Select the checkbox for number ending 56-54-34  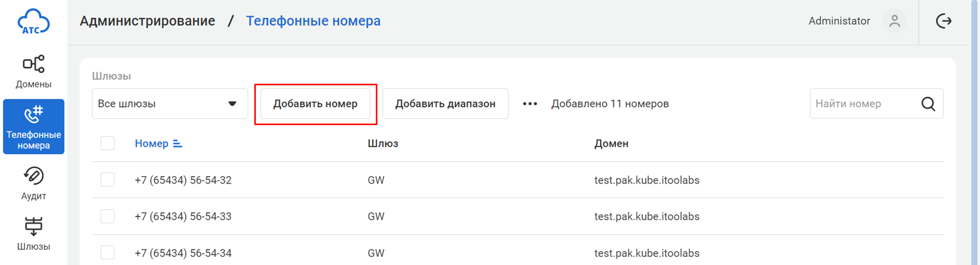point(108,253)
